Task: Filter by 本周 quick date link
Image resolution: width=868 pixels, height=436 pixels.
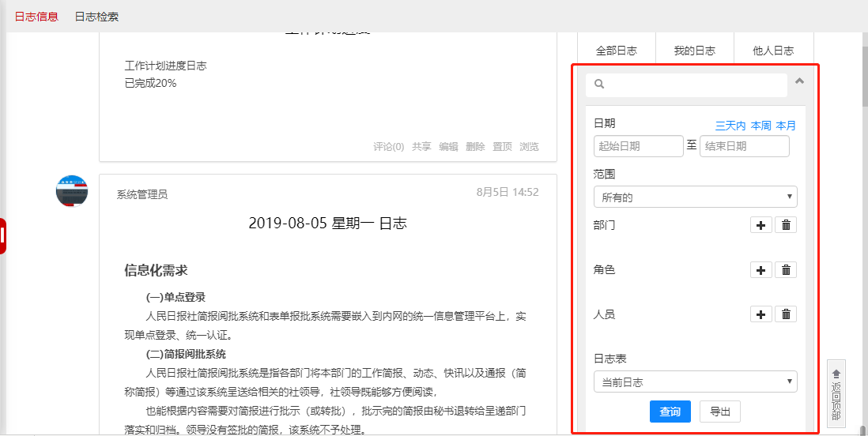Action: [x=760, y=126]
